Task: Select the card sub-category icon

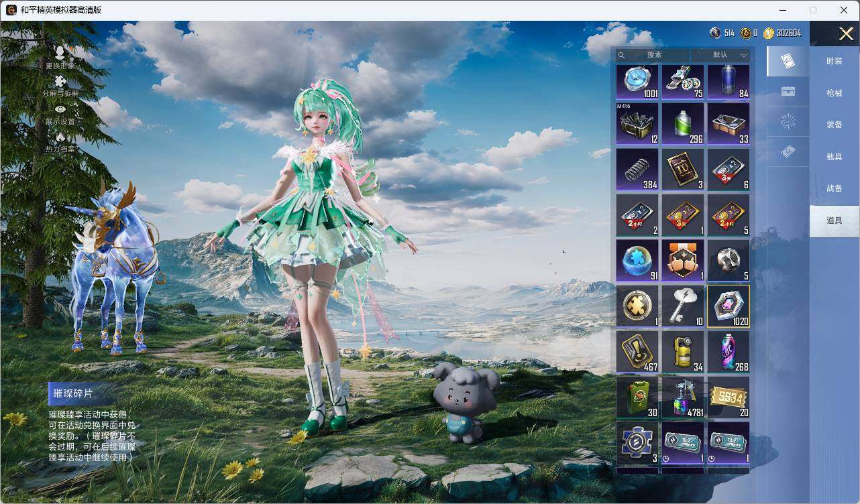Action: [x=788, y=62]
